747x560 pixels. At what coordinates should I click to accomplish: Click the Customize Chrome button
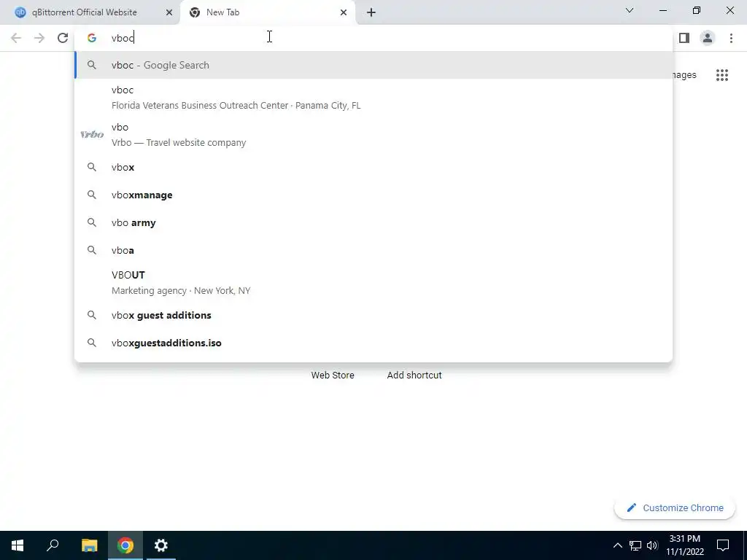pos(675,507)
